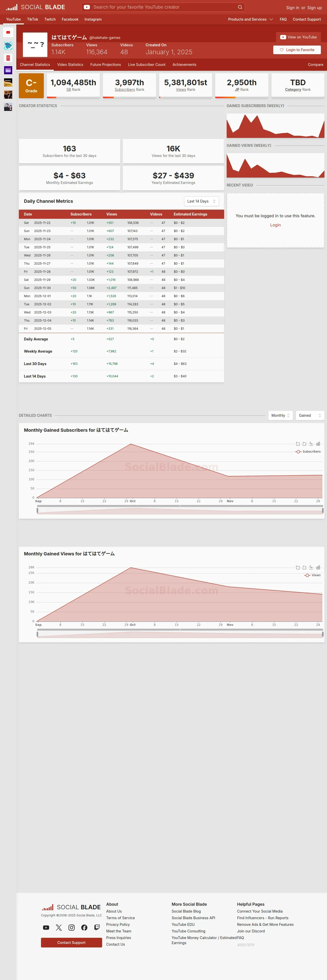The image size is (327, 980).
Task: Click heart icon on Login to Favorite
Action: click(282, 50)
